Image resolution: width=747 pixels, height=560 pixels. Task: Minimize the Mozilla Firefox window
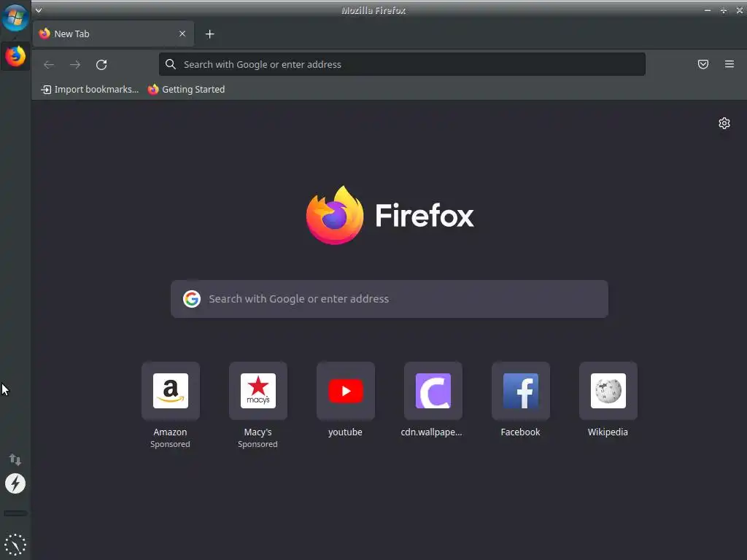coord(708,10)
